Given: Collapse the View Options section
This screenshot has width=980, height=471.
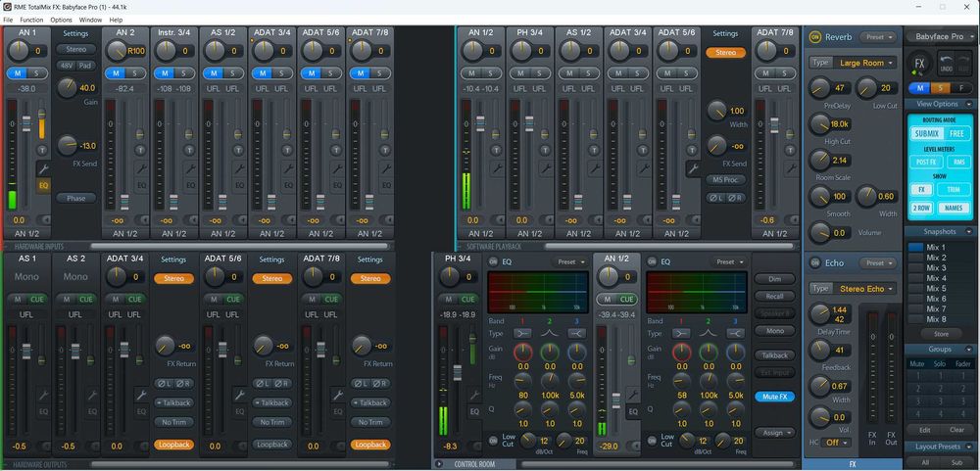Looking at the screenshot, I should point(968,105).
